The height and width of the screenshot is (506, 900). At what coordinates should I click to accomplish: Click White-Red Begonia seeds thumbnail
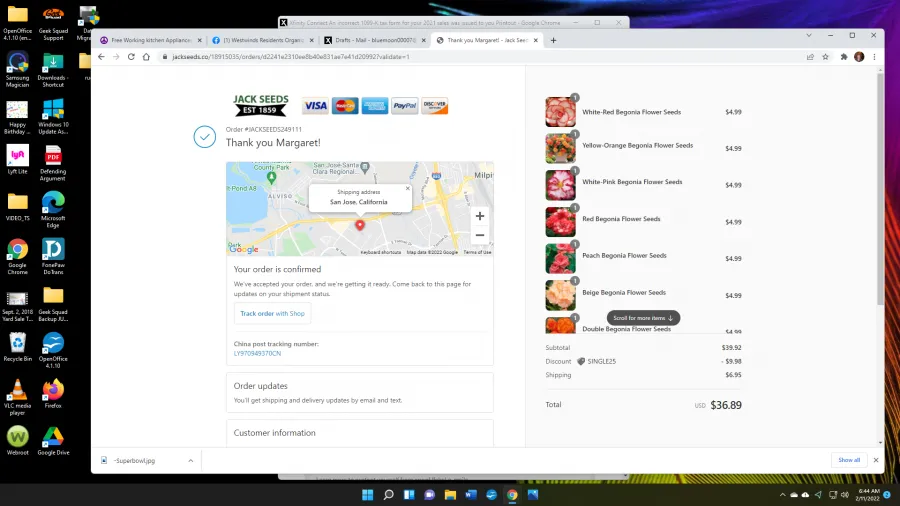point(560,112)
